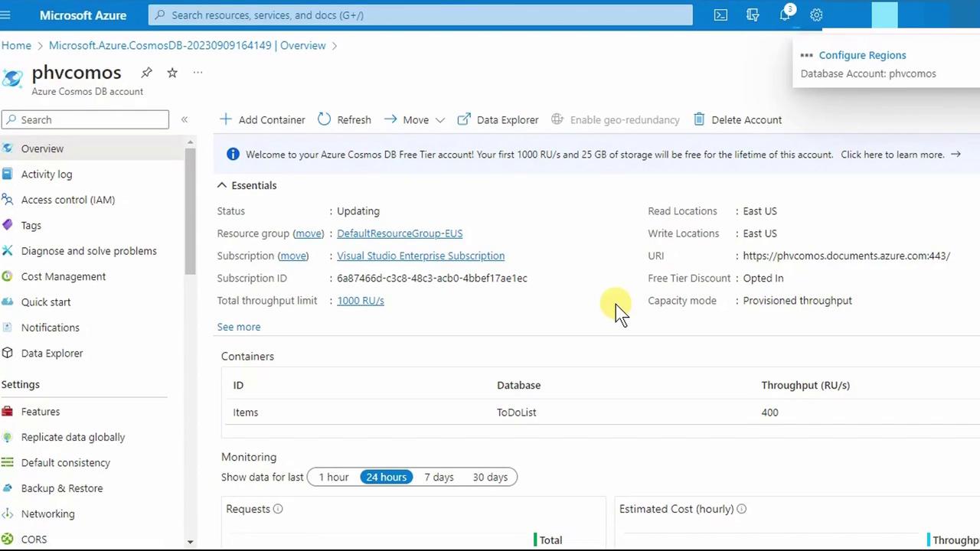
Task: Open Data Explorer from toolbar
Action: [x=498, y=119]
